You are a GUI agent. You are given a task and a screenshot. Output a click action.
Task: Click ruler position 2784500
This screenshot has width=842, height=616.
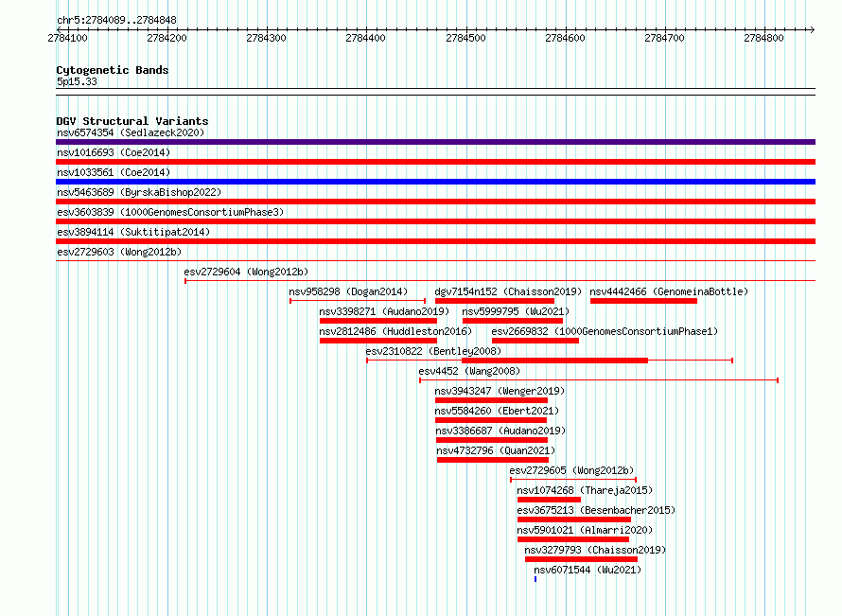(x=465, y=38)
